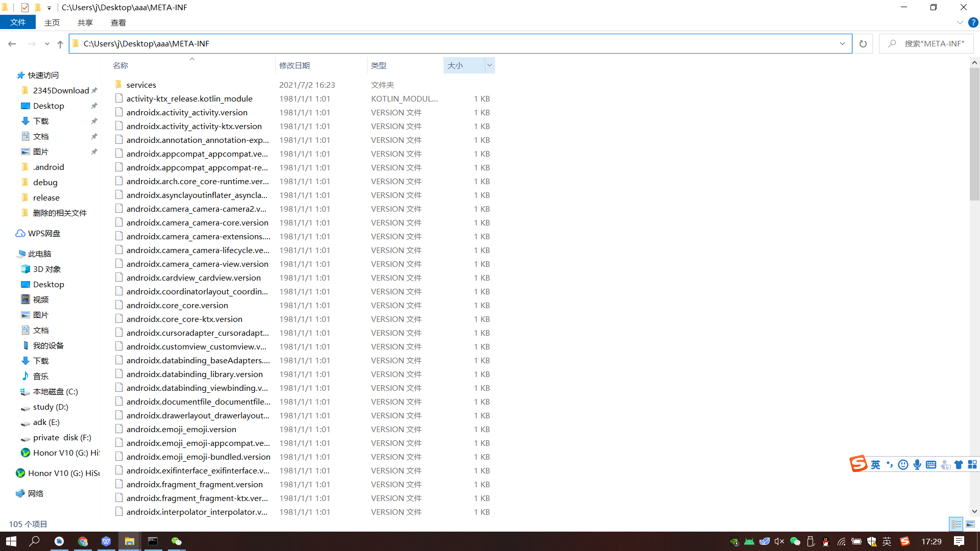Select 此电脑 in navigation pane

tap(39, 254)
